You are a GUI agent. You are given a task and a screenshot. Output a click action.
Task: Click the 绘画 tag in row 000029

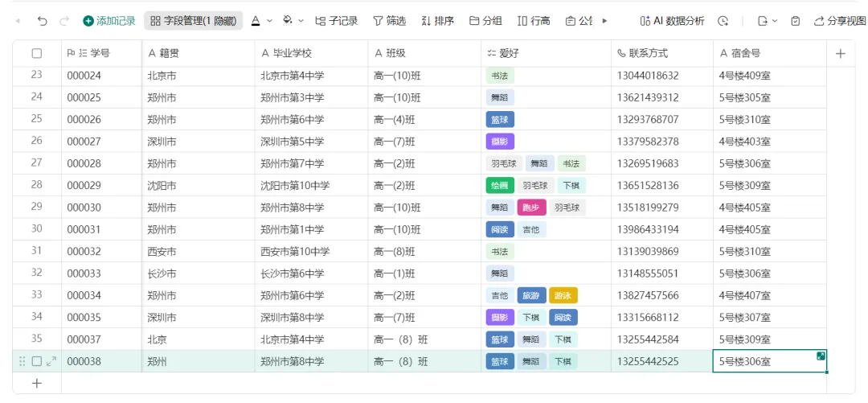pos(500,185)
